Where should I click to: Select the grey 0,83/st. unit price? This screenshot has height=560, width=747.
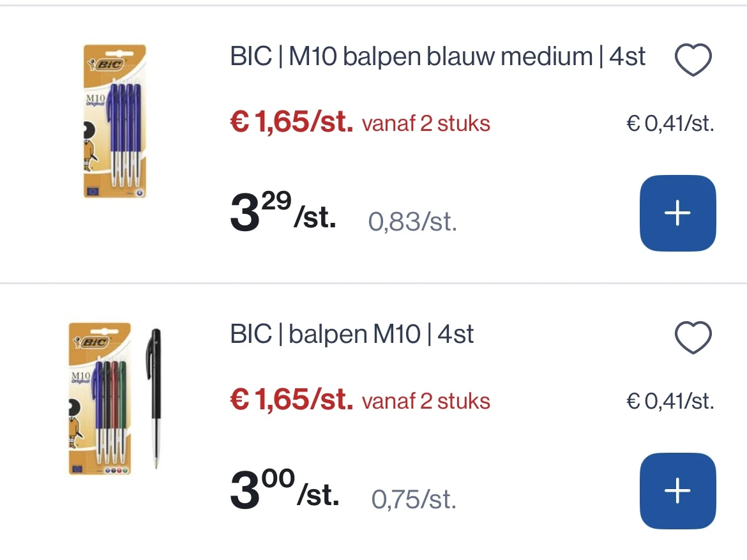tap(412, 222)
